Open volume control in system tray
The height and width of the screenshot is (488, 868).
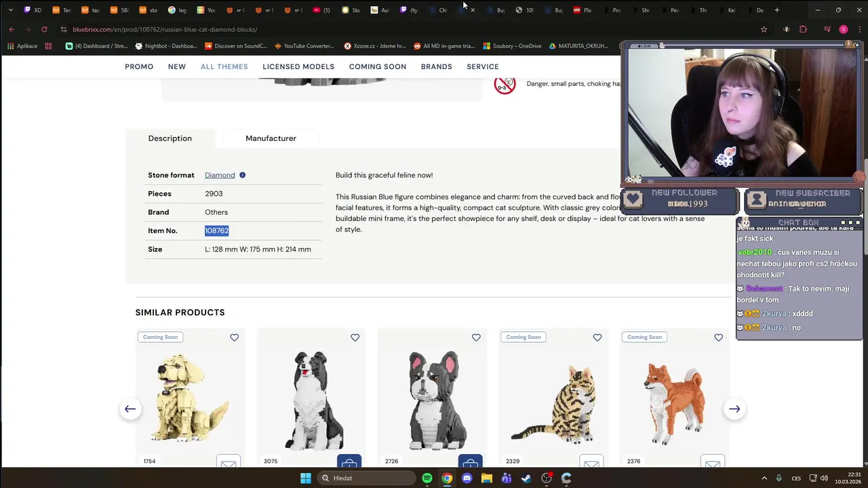pos(824,478)
